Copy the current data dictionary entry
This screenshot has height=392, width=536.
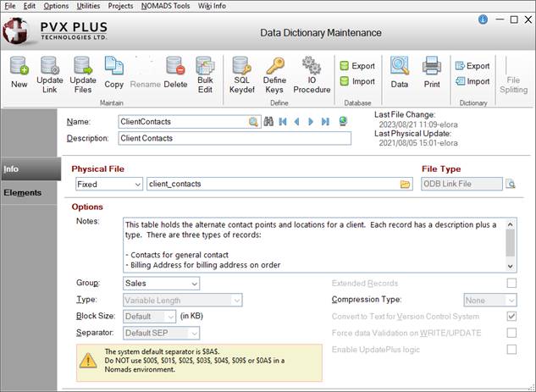pos(113,73)
